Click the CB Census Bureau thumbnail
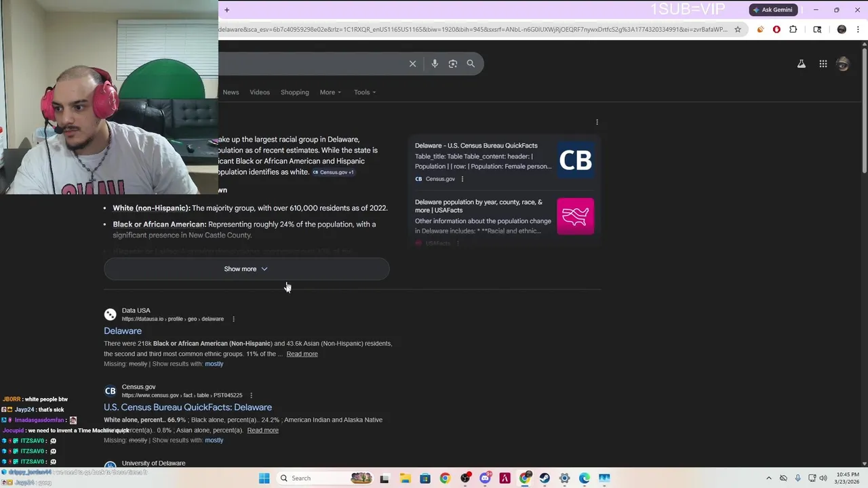Image resolution: width=868 pixels, height=488 pixels. [575, 161]
